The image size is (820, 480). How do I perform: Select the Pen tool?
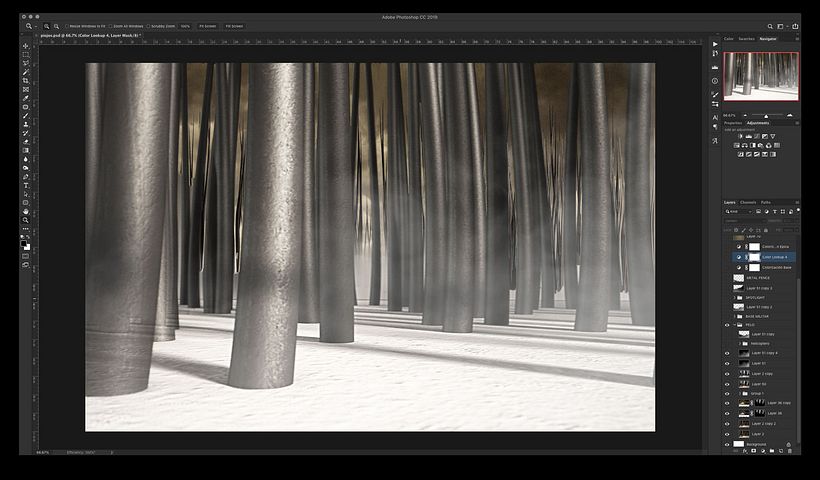click(x=26, y=177)
